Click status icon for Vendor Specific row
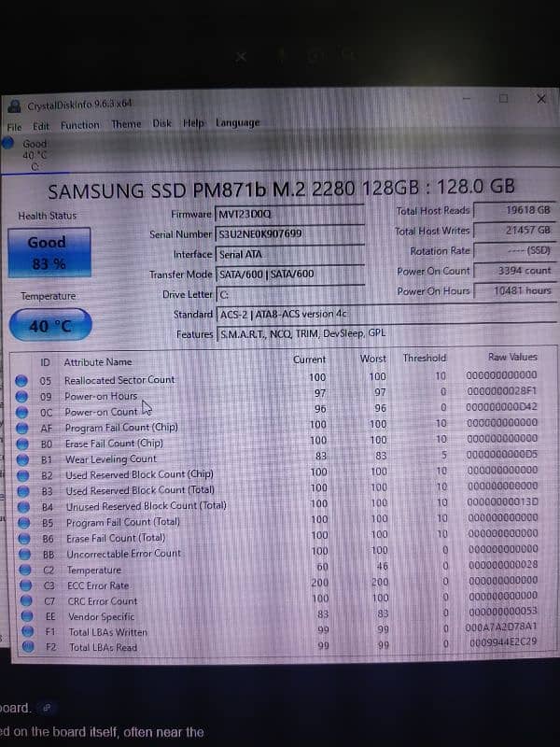This screenshot has width=560, height=747. click(27, 616)
